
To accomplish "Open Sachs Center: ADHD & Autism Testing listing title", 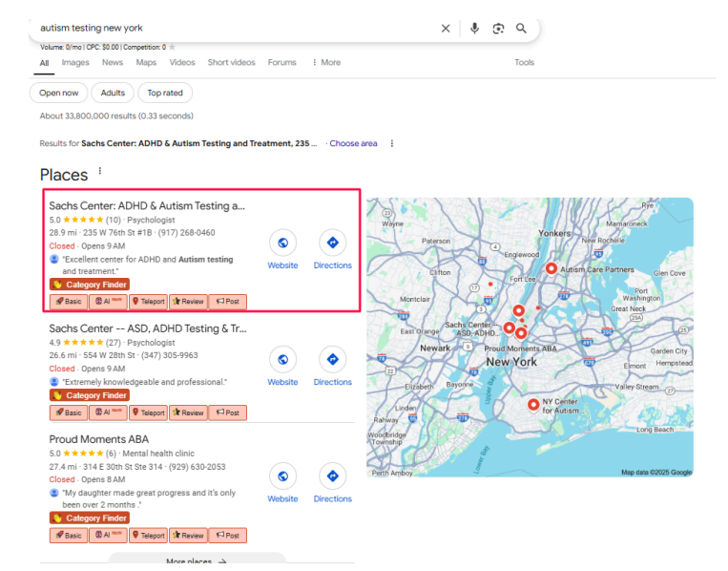I will tap(147, 206).
